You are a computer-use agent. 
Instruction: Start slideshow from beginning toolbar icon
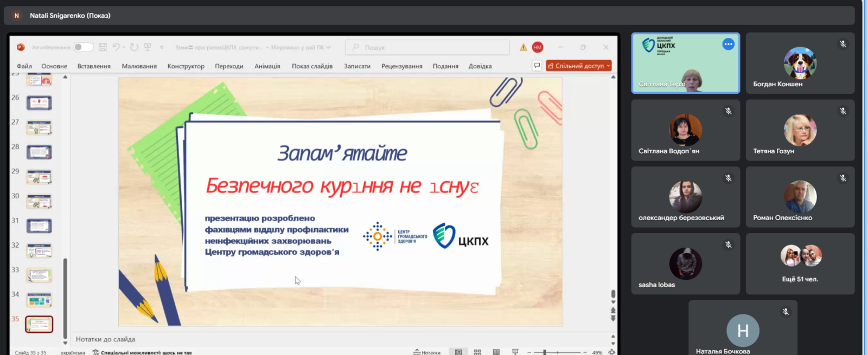pyautogui.click(x=148, y=47)
